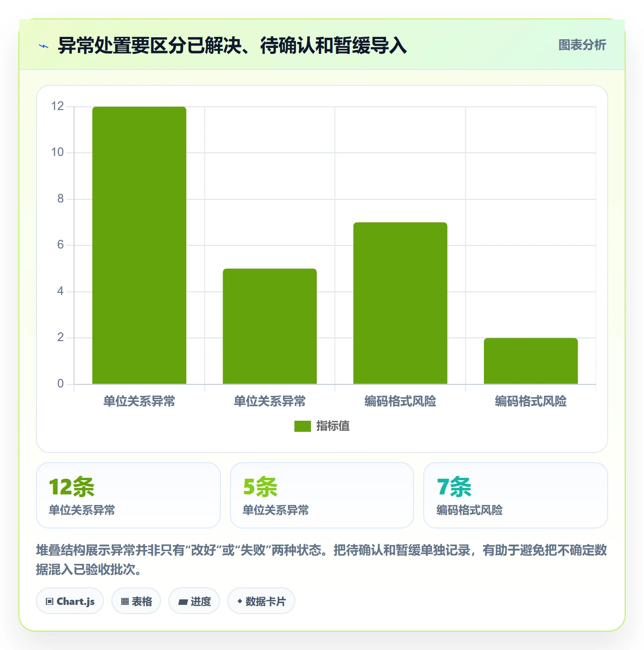Click the bar icon in 进度 tag
Image resolution: width=644 pixels, height=650 pixels.
tap(183, 602)
